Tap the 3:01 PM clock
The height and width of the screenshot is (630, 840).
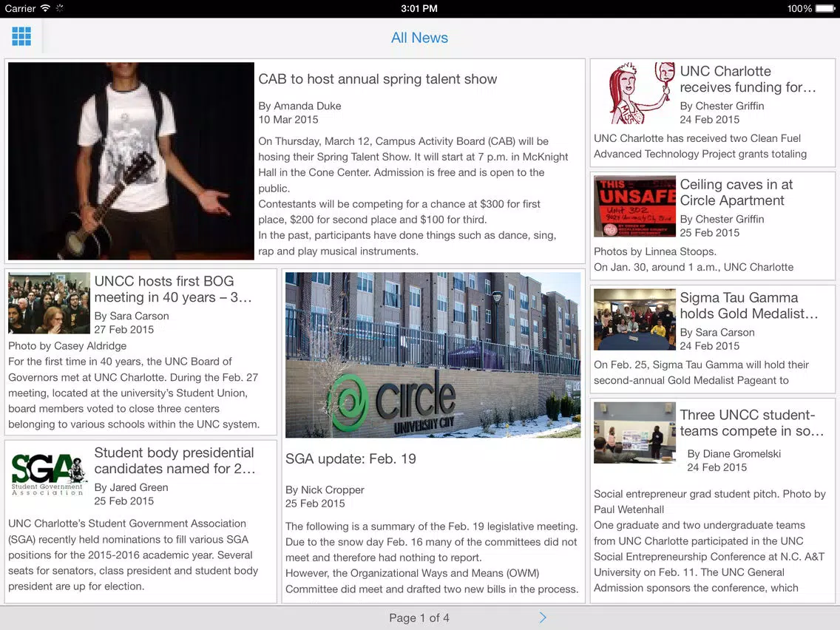click(x=419, y=8)
